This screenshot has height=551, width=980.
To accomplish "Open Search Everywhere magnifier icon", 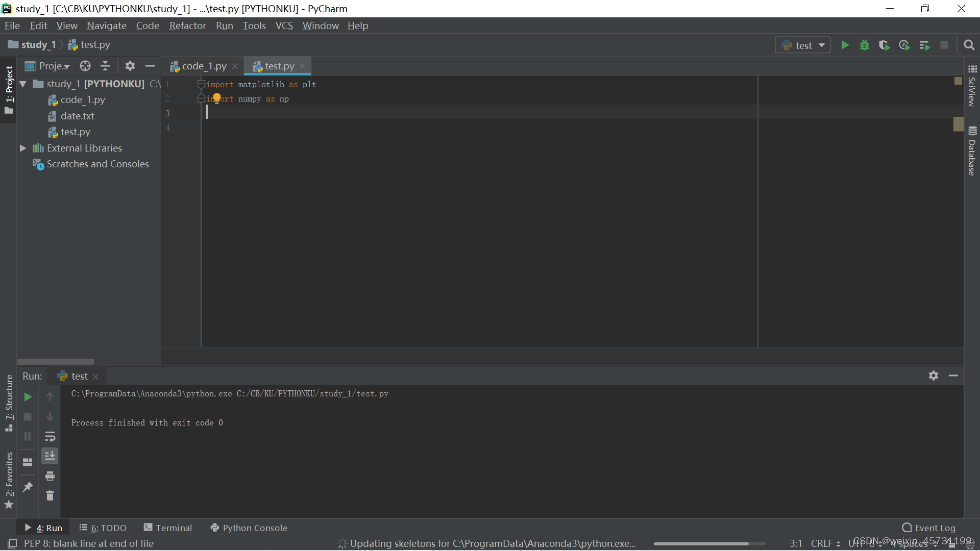I will 969,45.
